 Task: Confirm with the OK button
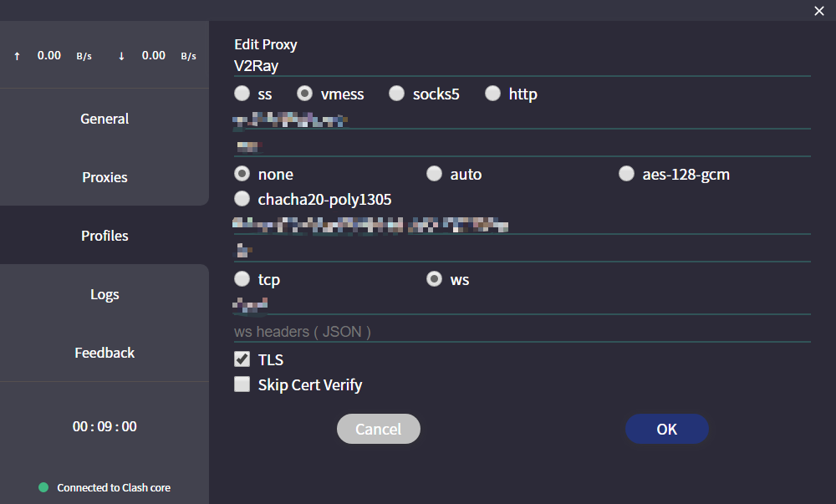click(666, 429)
